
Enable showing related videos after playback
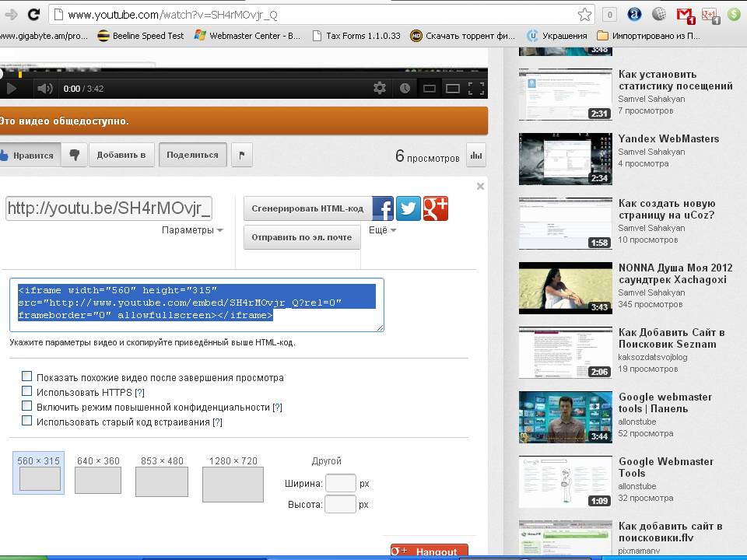pos(26,376)
